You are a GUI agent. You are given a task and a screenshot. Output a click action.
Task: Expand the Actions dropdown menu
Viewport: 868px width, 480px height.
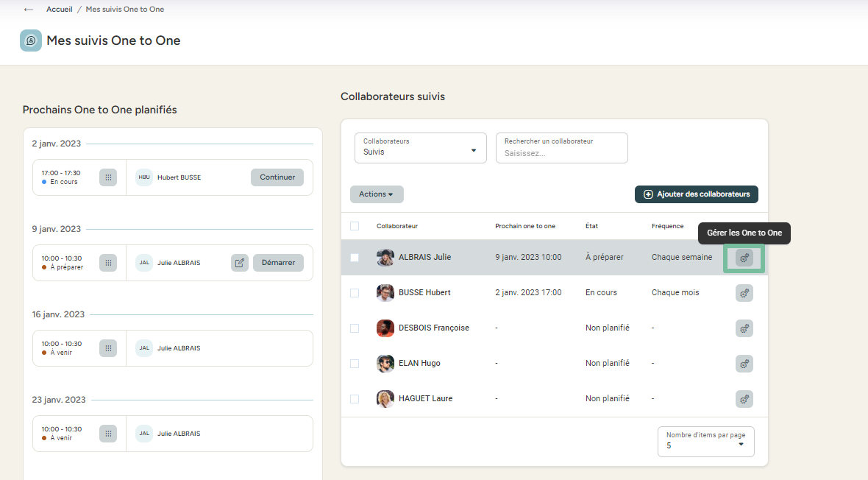(377, 194)
